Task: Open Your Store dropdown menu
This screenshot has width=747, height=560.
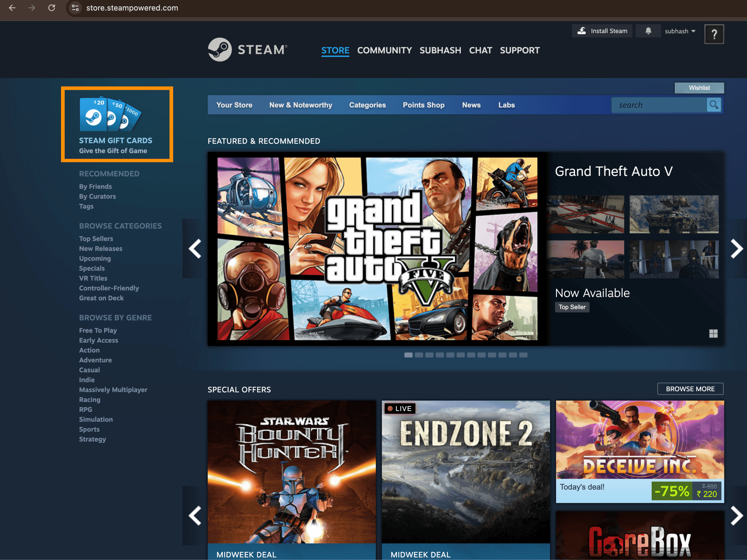Action: pos(234,105)
